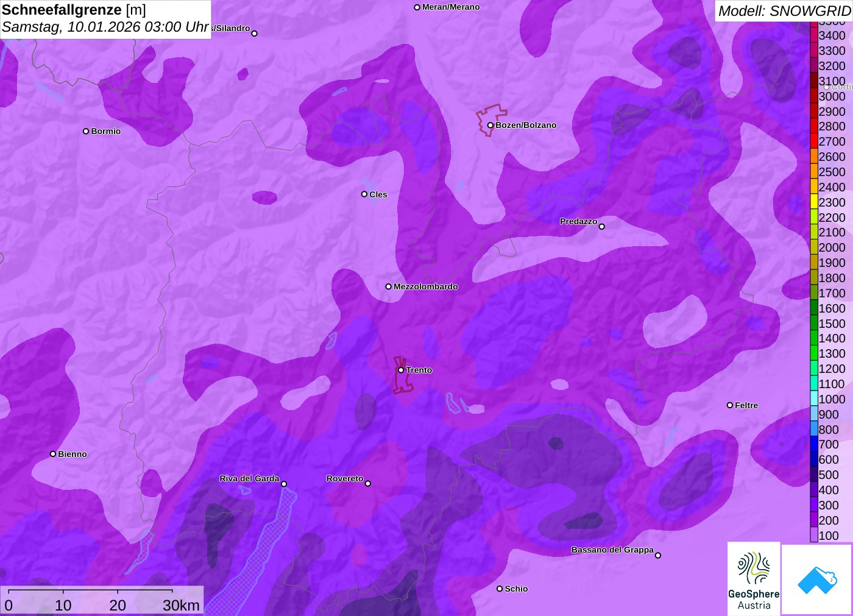Image resolution: width=853 pixels, height=616 pixels.
Task: Click the 1200 legend value
Action: coord(832,369)
